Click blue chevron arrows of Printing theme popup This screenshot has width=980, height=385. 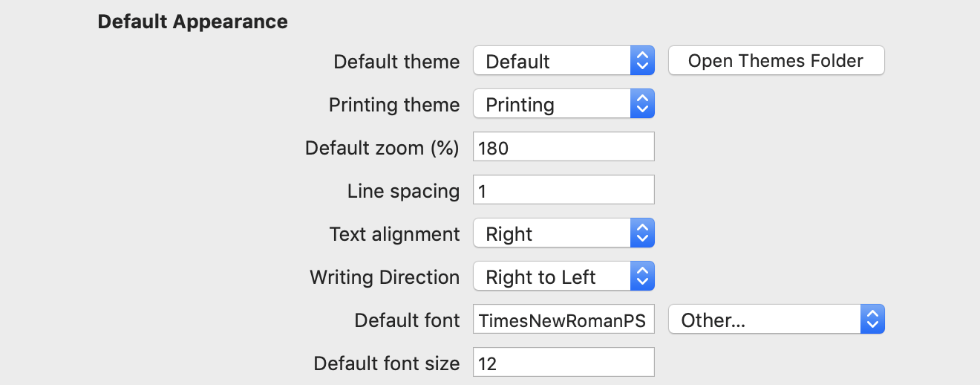point(642,104)
